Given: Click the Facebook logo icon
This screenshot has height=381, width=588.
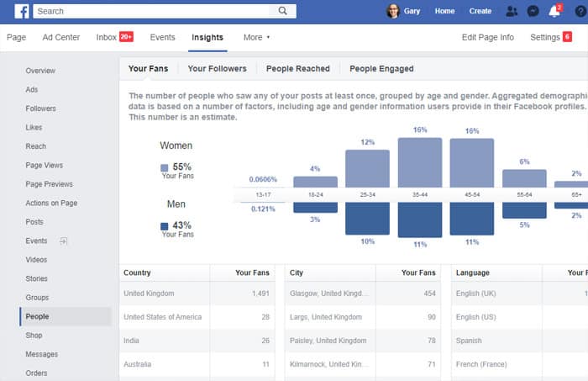Looking at the screenshot, I should tap(22, 11).
